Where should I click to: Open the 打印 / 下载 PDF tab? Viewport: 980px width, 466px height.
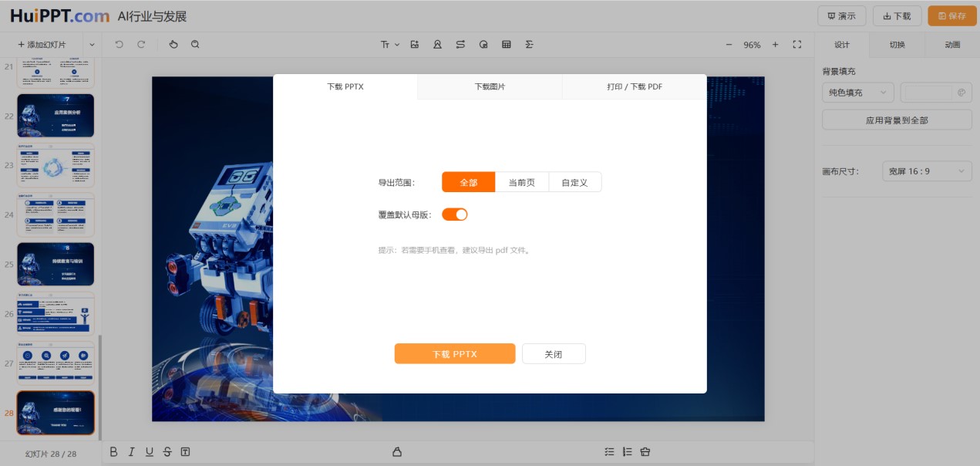pos(634,87)
